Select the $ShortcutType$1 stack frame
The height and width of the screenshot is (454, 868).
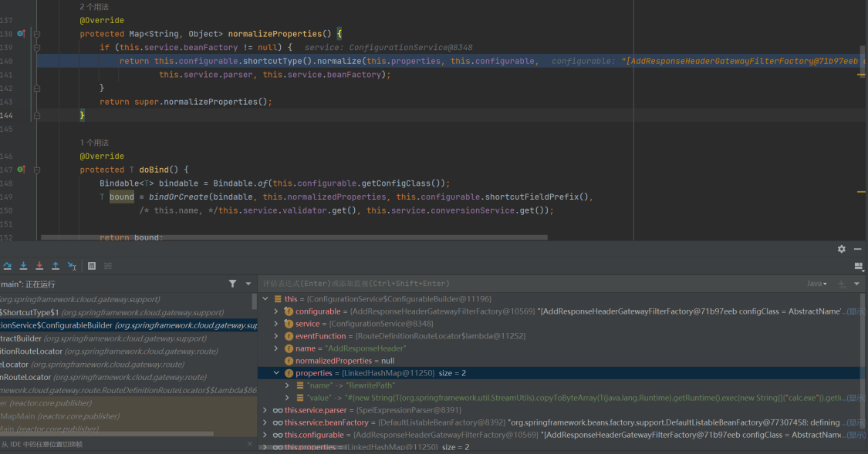[128, 312]
